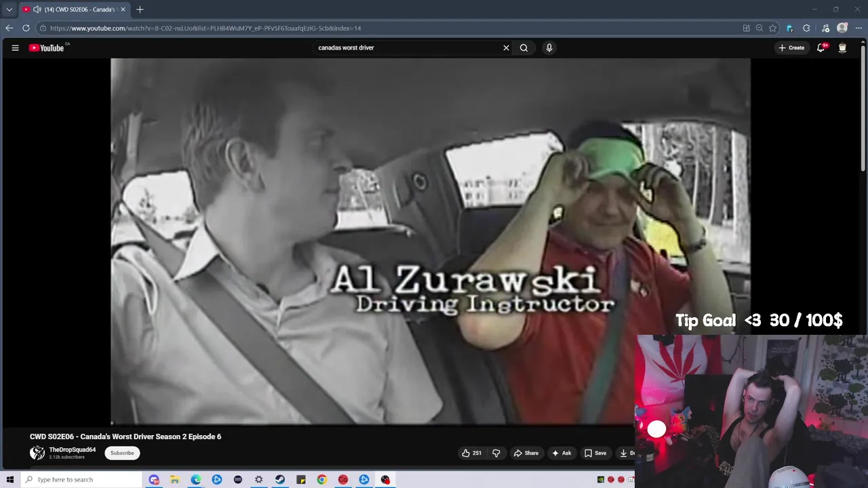Bookmark this page with the star
The width and height of the screenshot is (868, 488).
pyautogui.click(x=772, y=28)
